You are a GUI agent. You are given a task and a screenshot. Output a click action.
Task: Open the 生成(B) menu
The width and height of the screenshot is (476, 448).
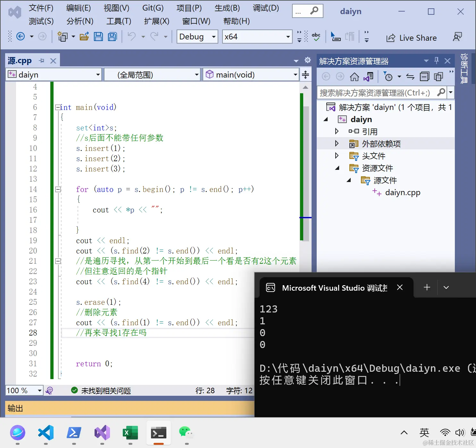click(x=227, y=8)
